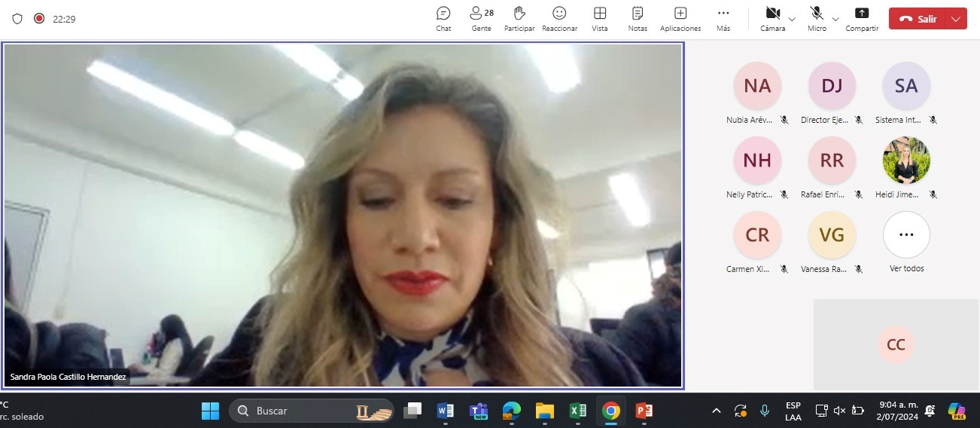Open meeting Notas

pyautogui.click(x=638, y=18)
